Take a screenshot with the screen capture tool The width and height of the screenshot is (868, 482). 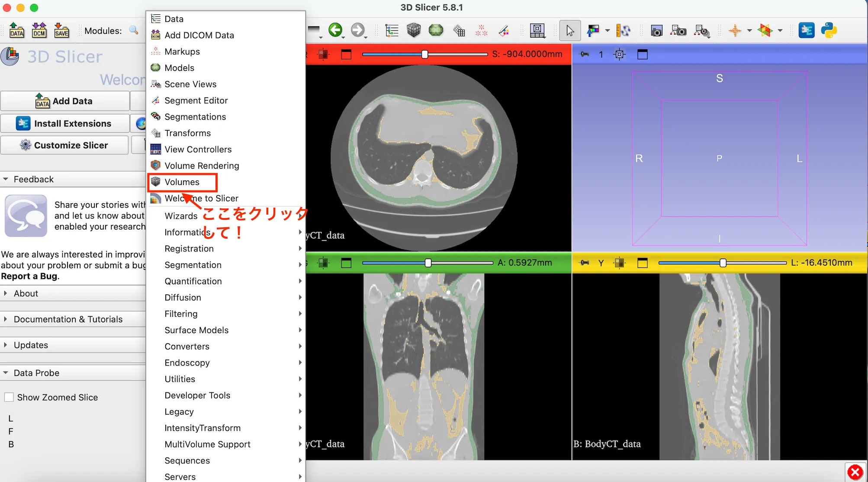coord(656,31)
